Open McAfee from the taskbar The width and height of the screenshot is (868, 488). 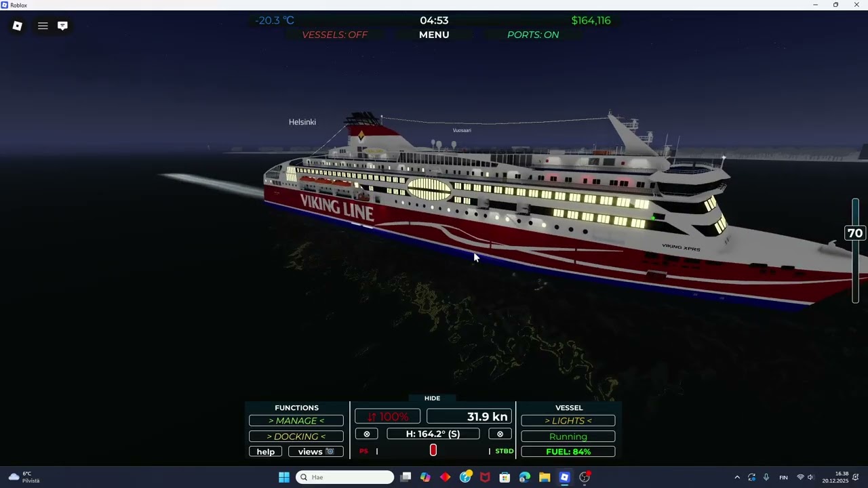[485, 477]
